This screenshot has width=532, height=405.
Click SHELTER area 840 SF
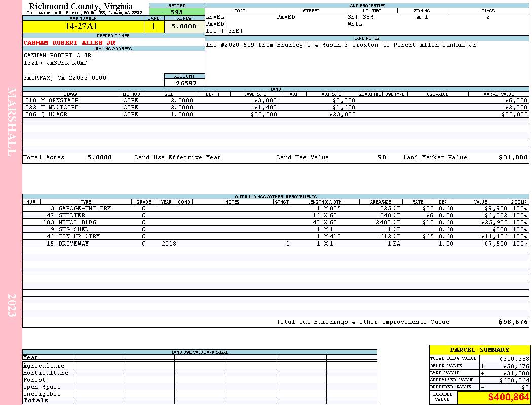(x=390, y=216)
